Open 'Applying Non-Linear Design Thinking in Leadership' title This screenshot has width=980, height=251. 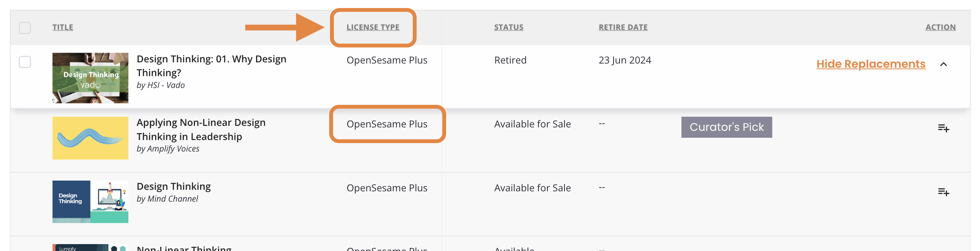pyautogui.click(x=201, y=129)
